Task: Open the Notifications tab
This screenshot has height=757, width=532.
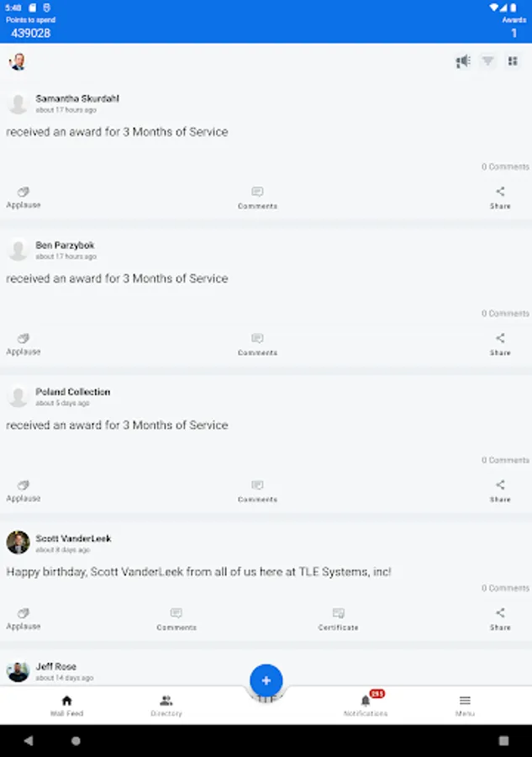Action: click(366, 706)
